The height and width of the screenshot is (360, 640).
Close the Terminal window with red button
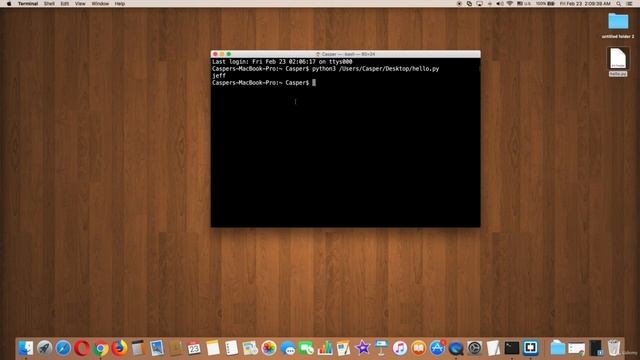[215, 54]
